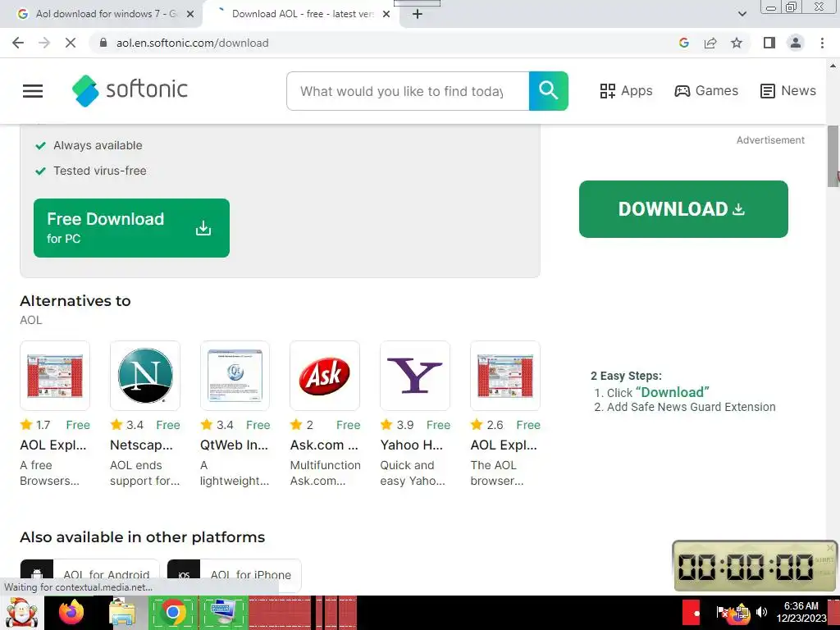Image resolution: width=840 pixels, height=630 pixels.
Task: Open AOL Explorer thumbnail rated 2.6
Action: (505, 376)
